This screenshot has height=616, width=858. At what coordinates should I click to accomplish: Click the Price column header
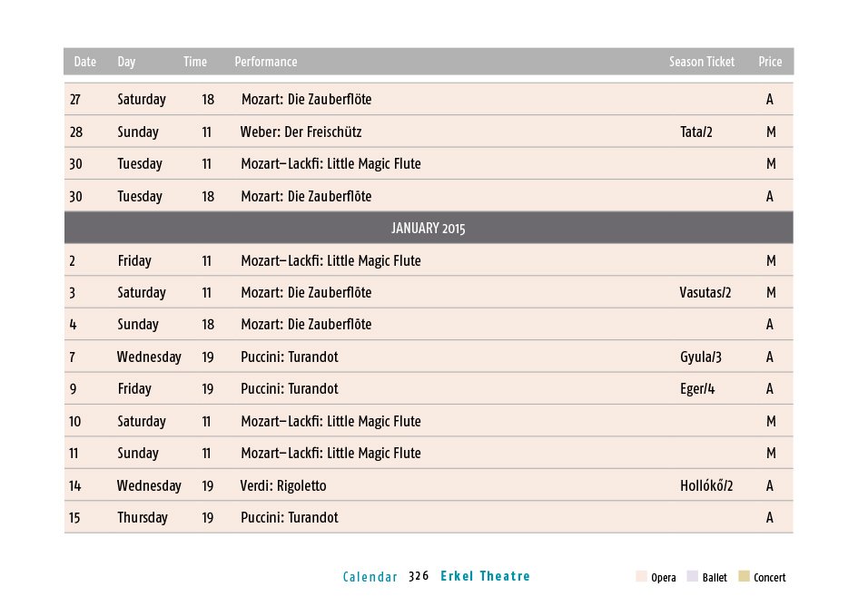coord(770,62)
